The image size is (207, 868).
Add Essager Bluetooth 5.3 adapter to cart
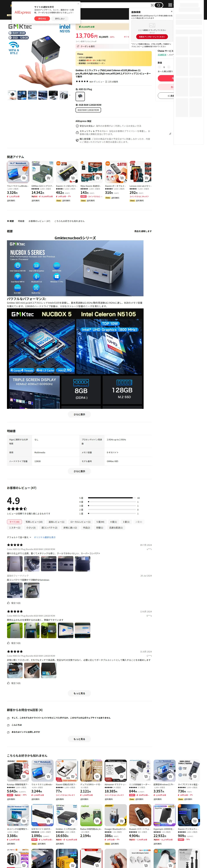[x=122, y=821]
